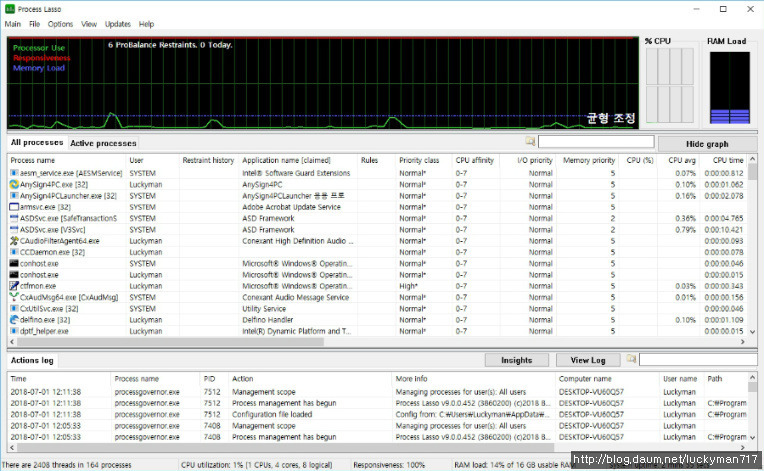The height and width of the screenshot is (471, 764).
Task: Sort by CPU (%) column header
Action: [x=638, y=160]
